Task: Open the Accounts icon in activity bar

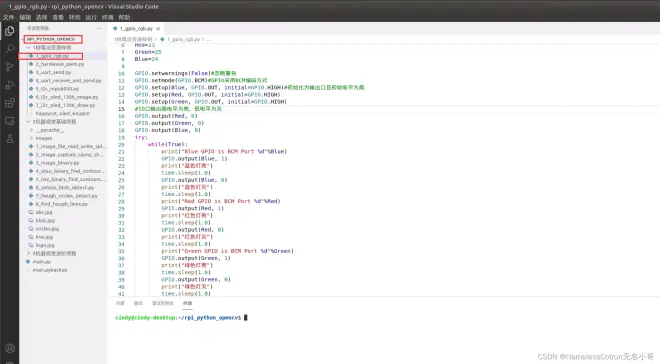Action: 9,348
